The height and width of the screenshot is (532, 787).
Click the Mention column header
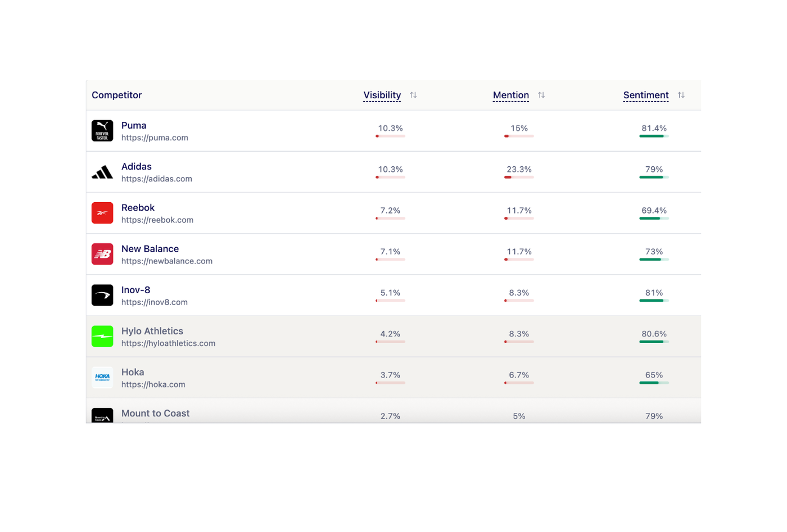pos(510,95)
